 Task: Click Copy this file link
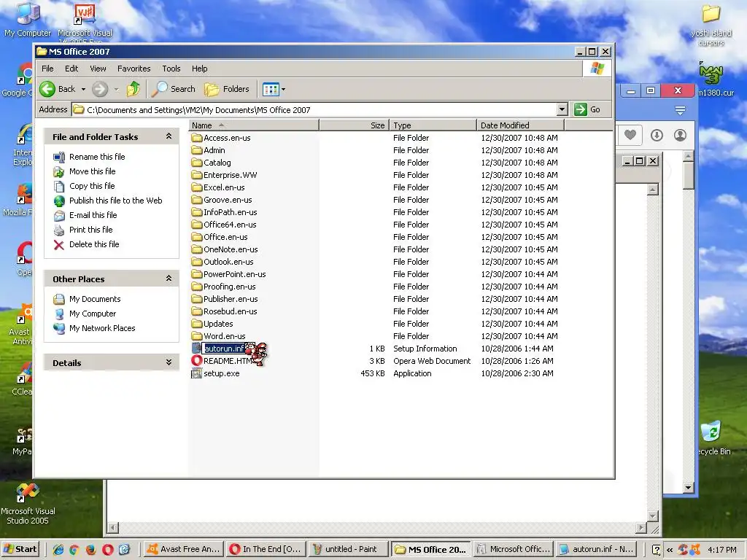92,186
